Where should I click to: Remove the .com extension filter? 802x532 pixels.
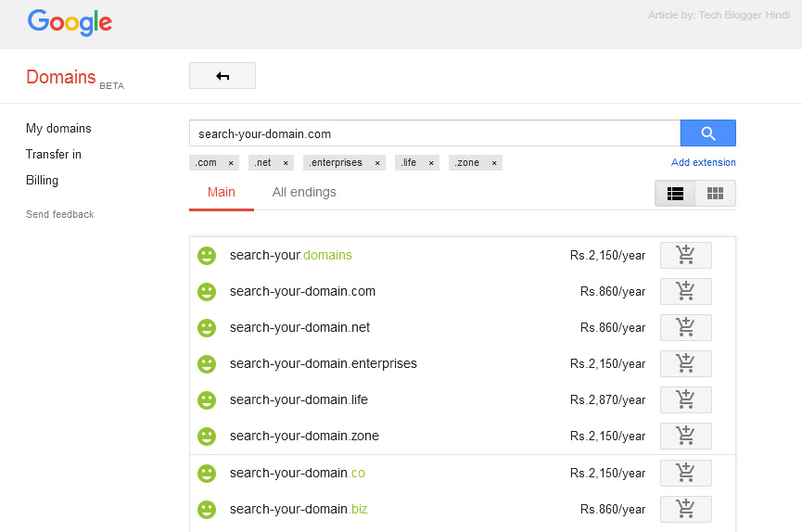tap(231, 163)
